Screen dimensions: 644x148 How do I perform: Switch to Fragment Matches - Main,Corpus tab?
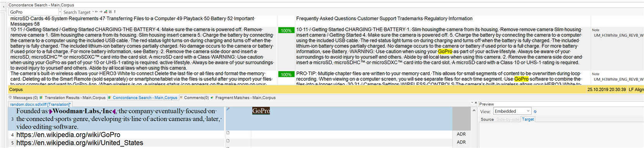pyautogui.click(x=243, y=98)
